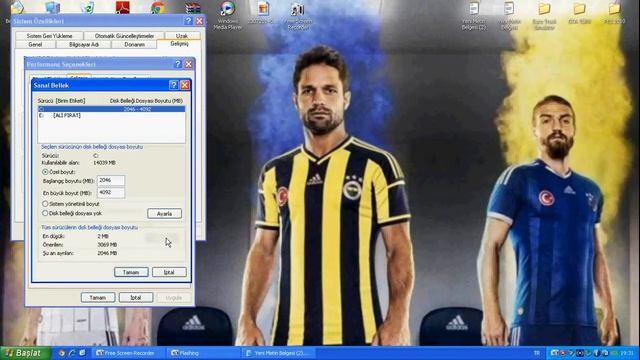Click Tamam in Performans Seçenekleri window
The image size is (640, 360).
tap(98, 298)
